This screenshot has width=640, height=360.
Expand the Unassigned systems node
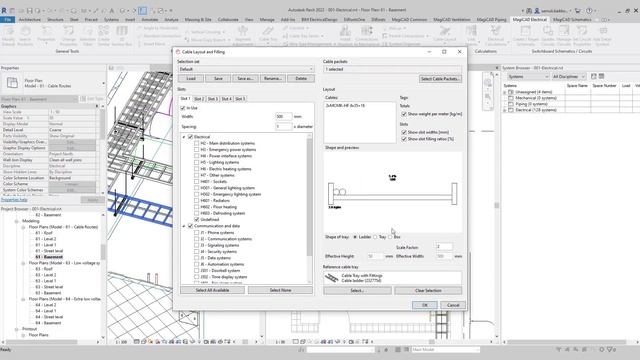click(505, 92)
